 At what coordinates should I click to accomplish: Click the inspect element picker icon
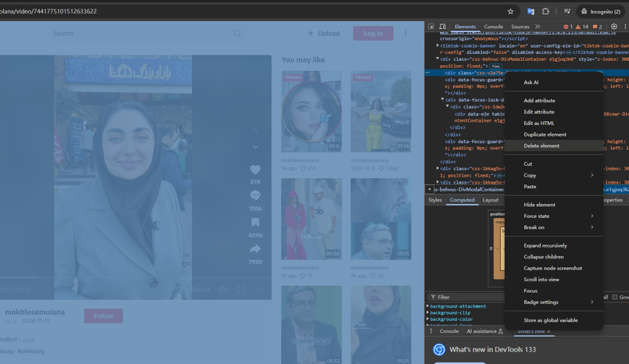(x=431, y=27)
